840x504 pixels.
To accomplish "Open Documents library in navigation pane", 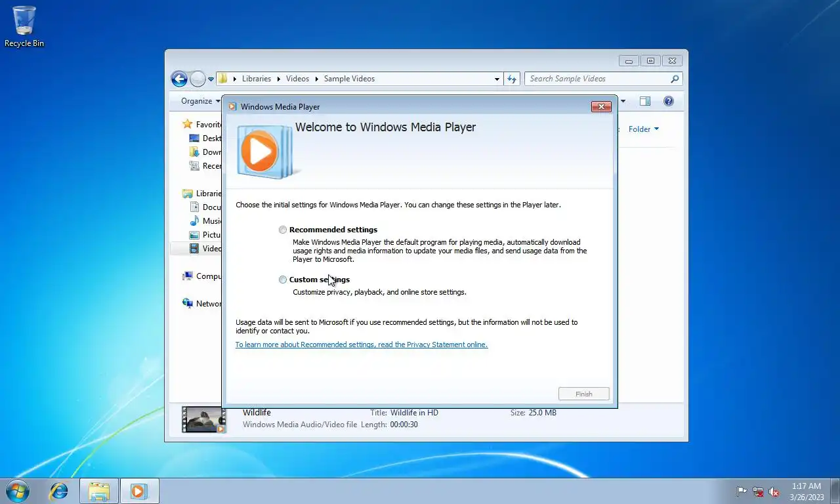I will 206,207.
